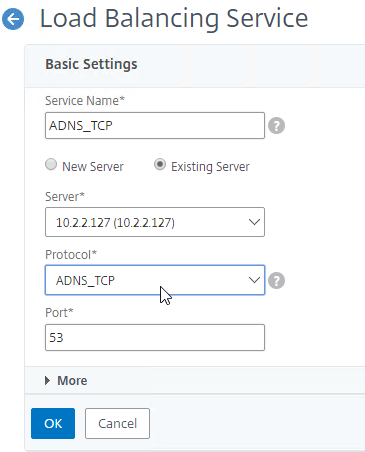This screenshot has height=452, width=365.
Task: Click the Protocol* field label
Action: coord(71,255)
